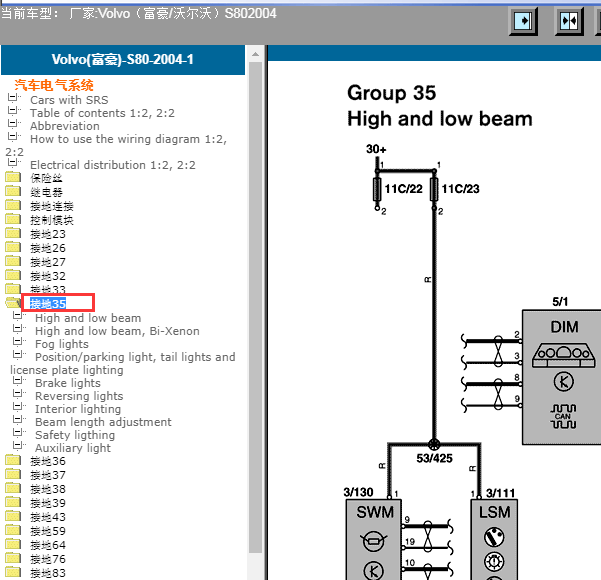Open the 继电器 folder

pos(46,192)
